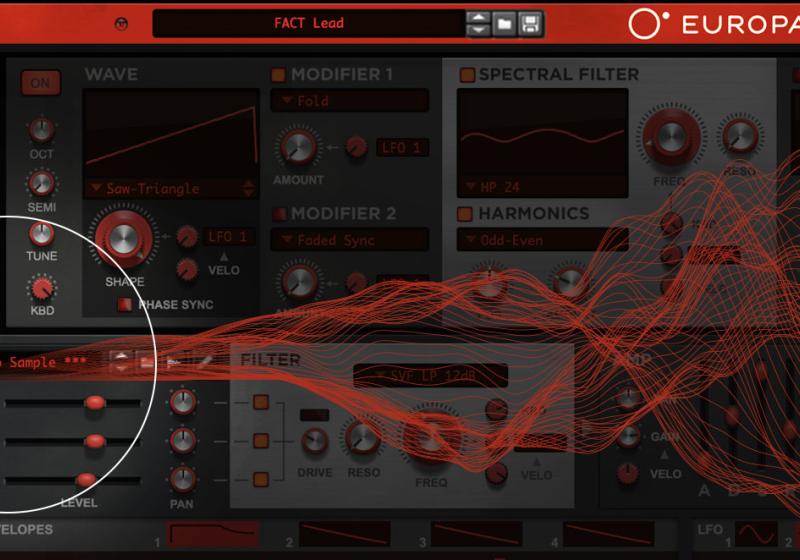Open the HP 24 spectral filter dropdown

542,187
